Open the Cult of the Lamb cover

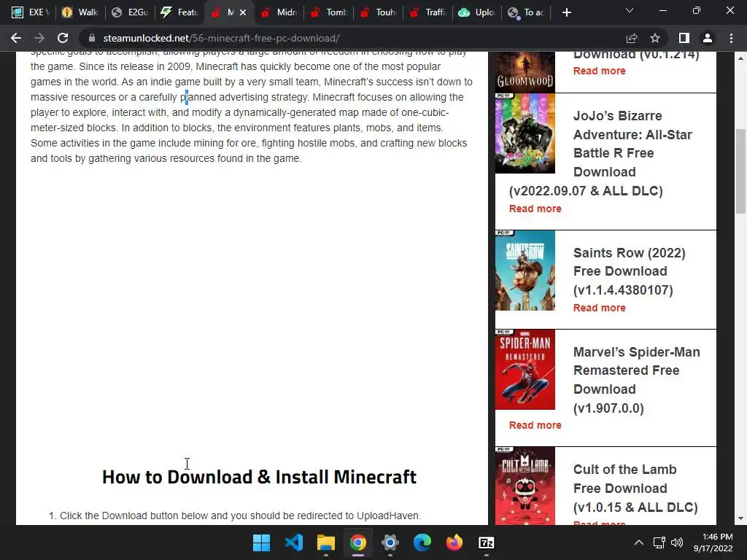click(525, 486)
